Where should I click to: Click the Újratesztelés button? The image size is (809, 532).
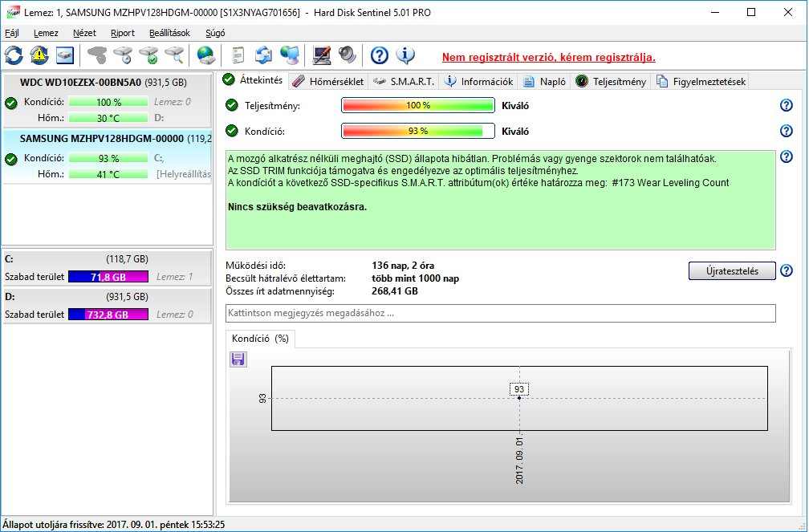click(732, 271)
